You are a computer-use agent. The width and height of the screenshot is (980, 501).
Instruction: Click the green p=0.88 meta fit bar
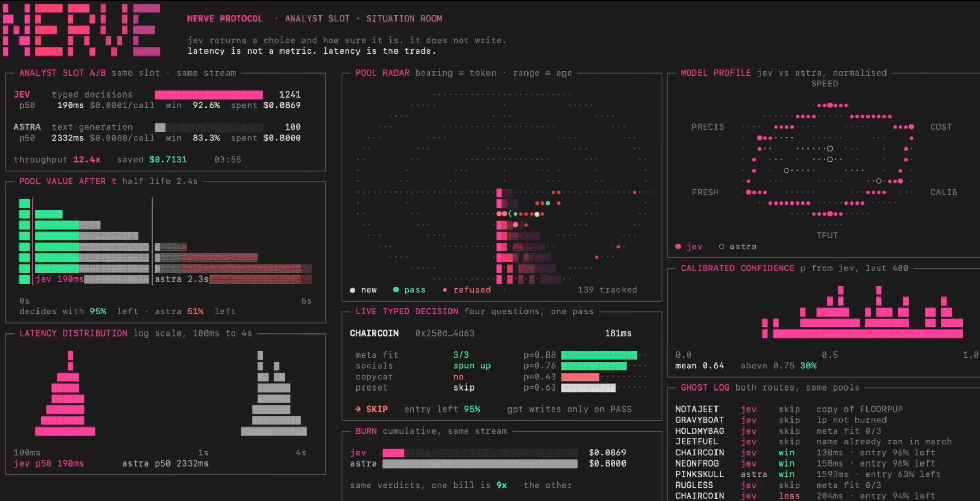(x=599, y=355)
